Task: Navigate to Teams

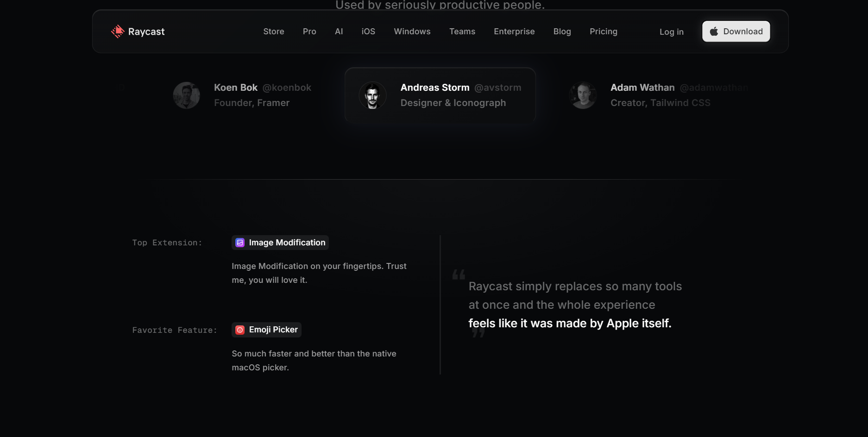Action: pyautogui.click(x=462, y=31)
